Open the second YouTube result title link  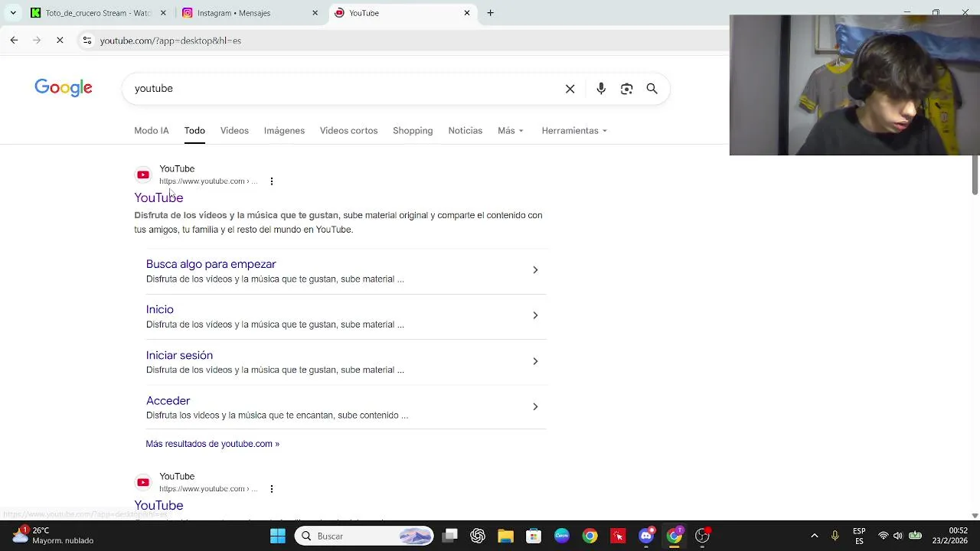158,505
